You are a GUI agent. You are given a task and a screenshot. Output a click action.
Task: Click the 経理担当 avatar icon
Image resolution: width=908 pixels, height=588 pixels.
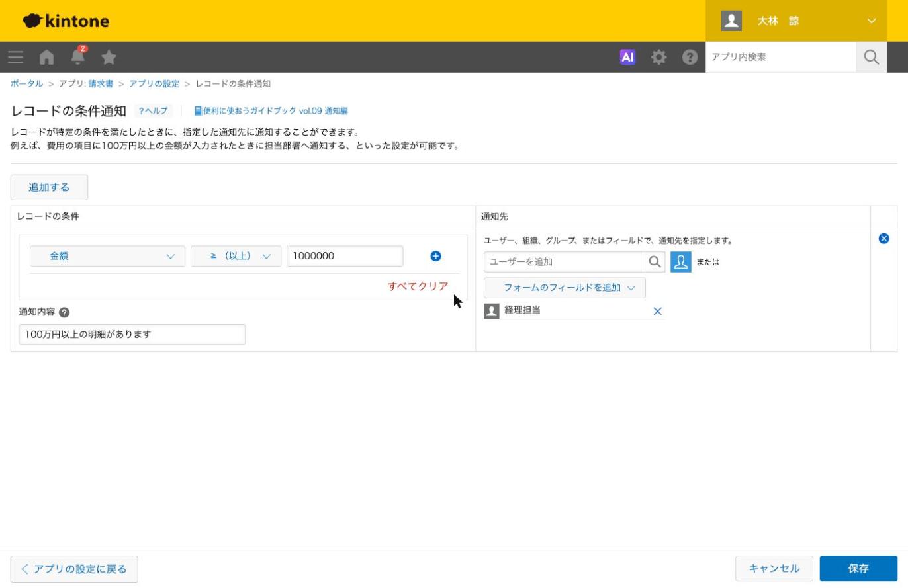point(491,311)
